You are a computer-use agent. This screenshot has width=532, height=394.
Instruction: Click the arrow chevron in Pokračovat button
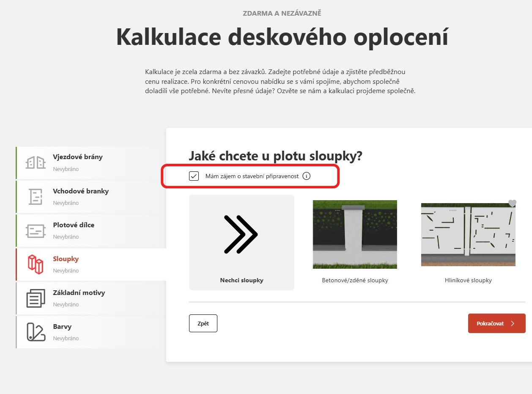(x=513, y=323)
